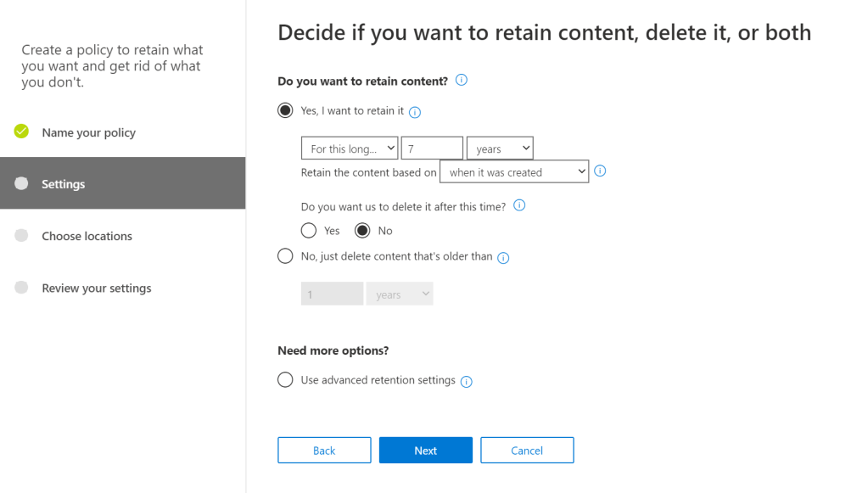The width and height of the screenshot is (868, 493).
Task: Select "No, just delete content" radio option
Action: pyautogui.click(x=285, y=256)
